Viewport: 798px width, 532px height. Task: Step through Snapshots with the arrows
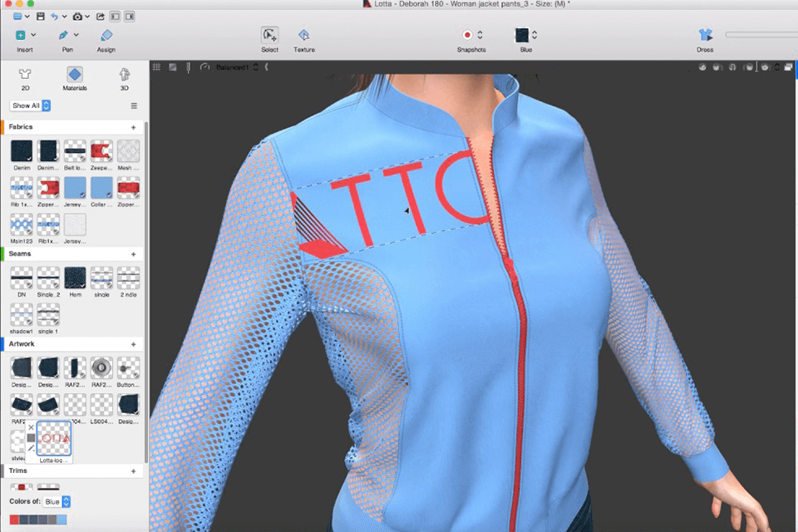coord(480,35)
